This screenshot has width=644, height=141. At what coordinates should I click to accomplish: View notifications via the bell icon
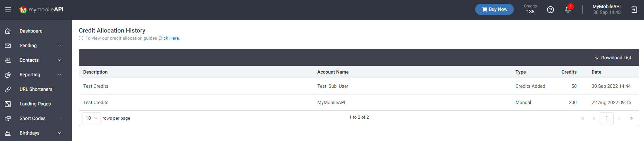(x=568, y=9)
